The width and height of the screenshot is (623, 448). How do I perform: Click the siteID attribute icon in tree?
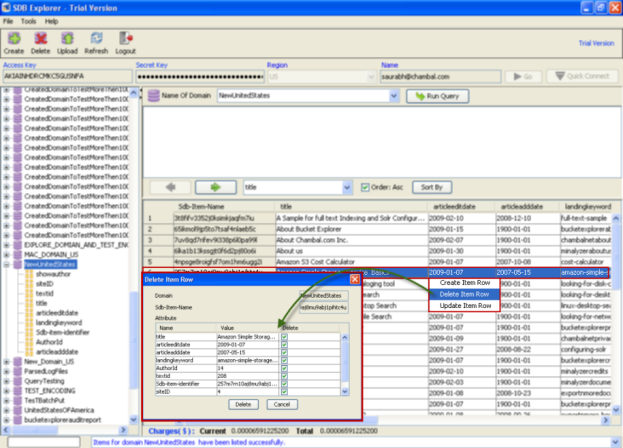pyautogui.click(x=29, y=284)
